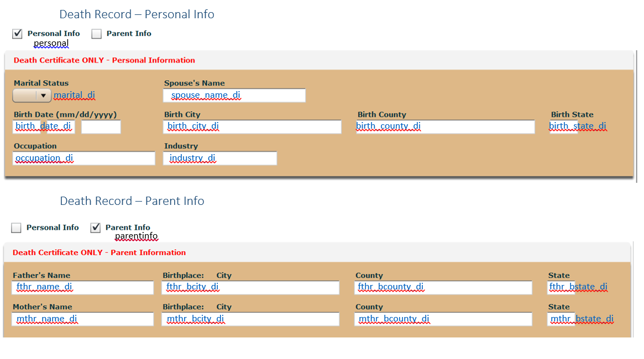Click the Spouse's Name field

click(x=234, y=96)
